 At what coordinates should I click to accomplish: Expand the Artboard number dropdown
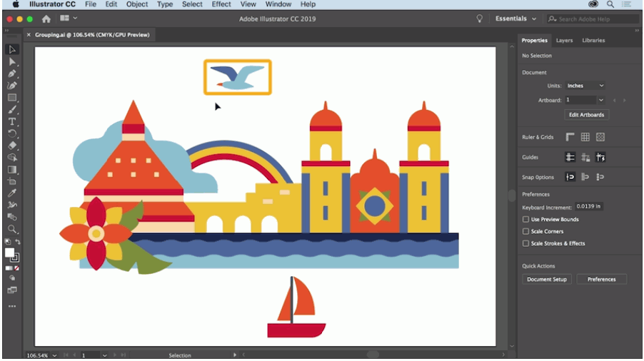point(600,101)
